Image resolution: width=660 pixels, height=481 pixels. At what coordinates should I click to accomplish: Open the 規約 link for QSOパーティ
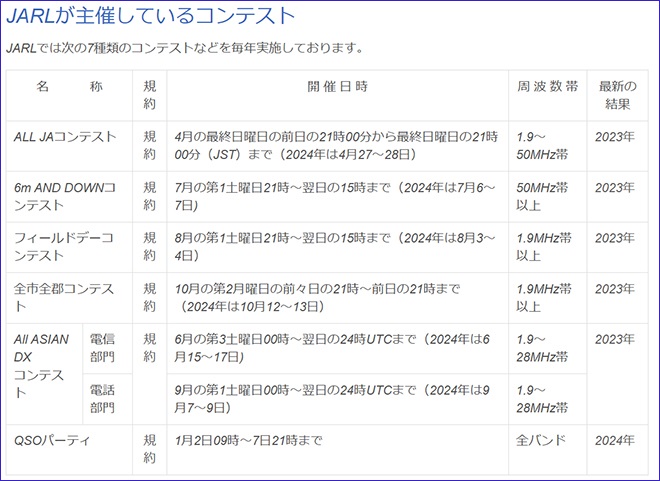pos(149,449)
